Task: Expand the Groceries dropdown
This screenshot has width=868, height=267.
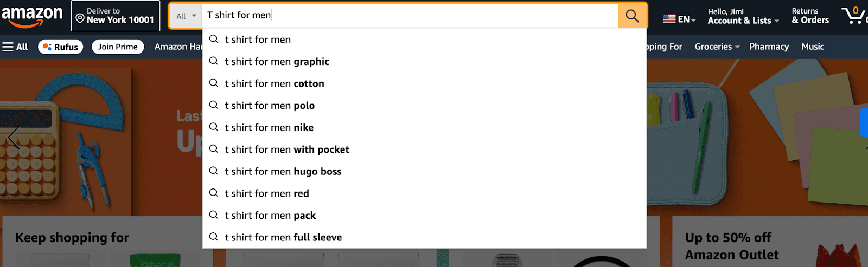Action: click(x=717, y=47)
